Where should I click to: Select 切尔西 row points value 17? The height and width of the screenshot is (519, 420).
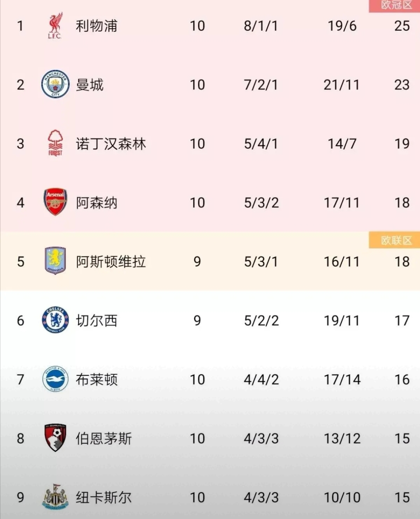(402, 321)
